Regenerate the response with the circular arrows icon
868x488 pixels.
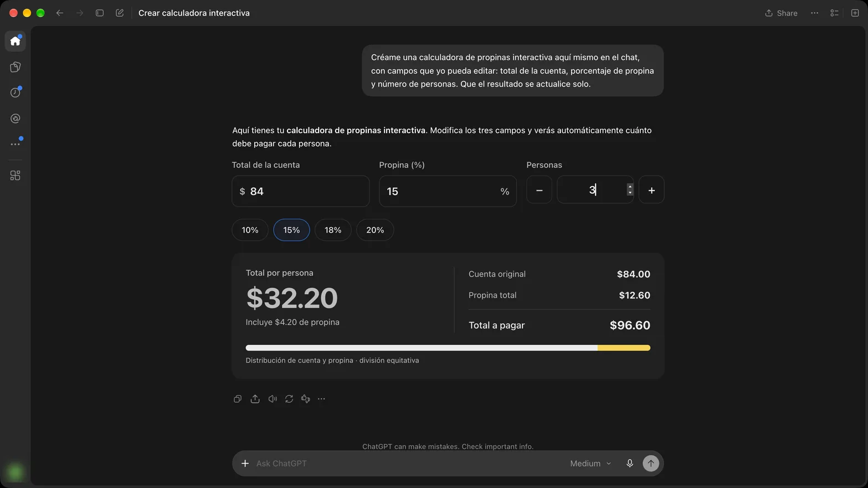click(289, 399)
